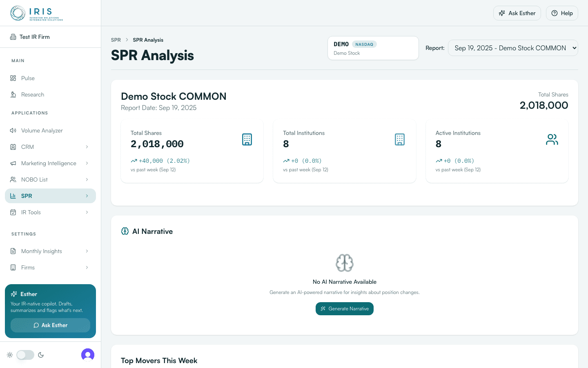Click the SPR bar chart icon
This screenshot has height=368, width=588.
point(13,196)
